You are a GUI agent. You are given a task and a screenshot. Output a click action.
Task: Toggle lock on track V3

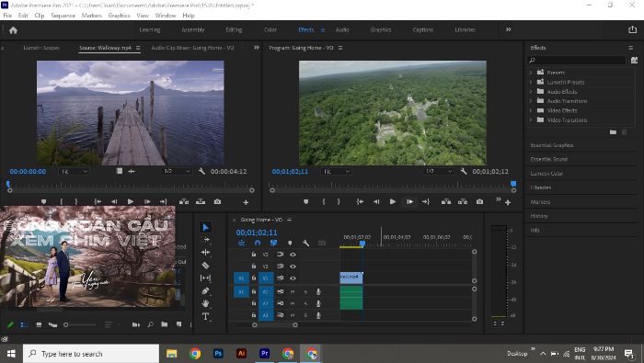254,255
